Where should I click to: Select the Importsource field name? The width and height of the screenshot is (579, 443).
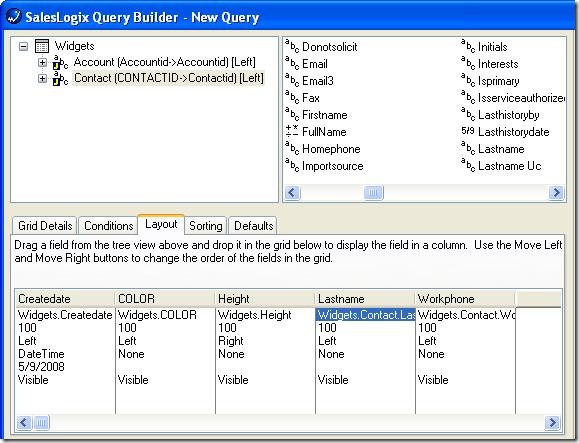coord(333,166)
